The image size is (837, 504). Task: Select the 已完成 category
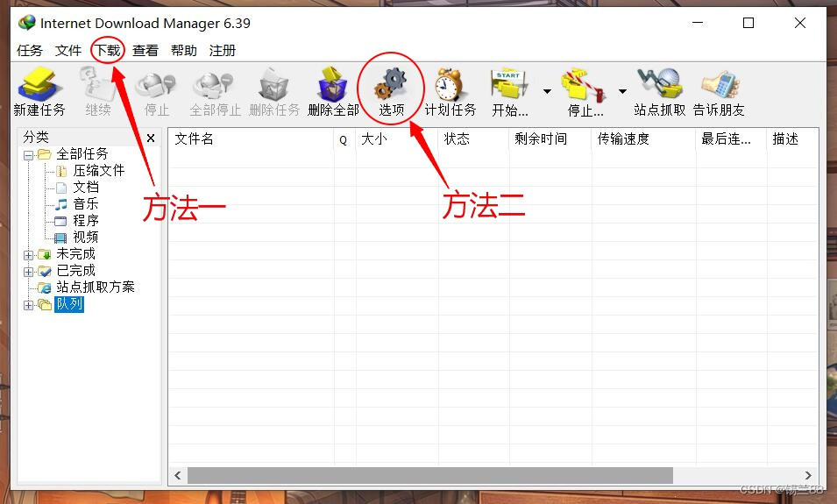(x=75, y=271)
